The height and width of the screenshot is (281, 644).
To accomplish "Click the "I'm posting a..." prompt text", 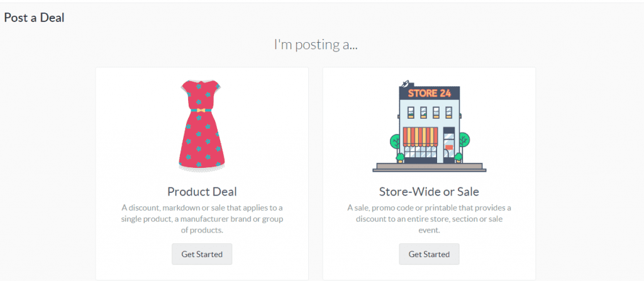I will pos(316,45).
